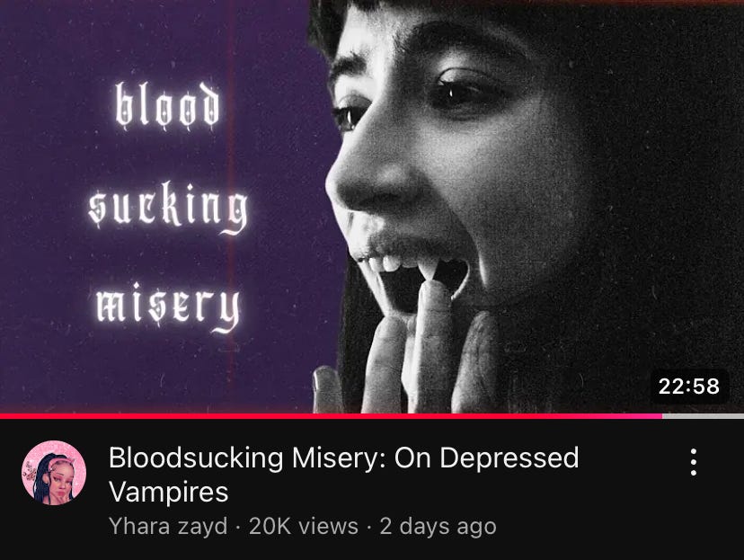This screenshot has height=560, width=744.
Task: Click the gothic 'misery' text in the thumbnail
Action: point(168,307)
